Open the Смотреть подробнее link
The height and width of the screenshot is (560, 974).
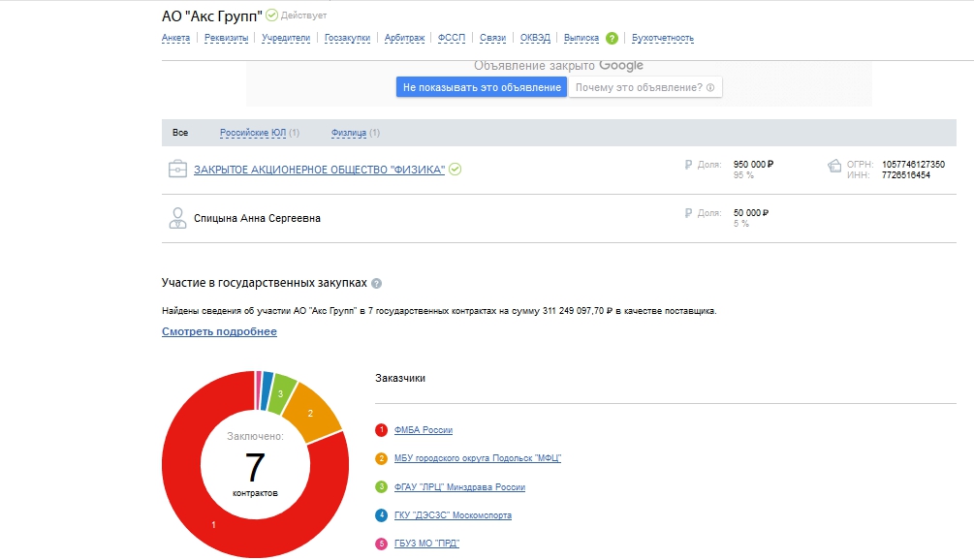pyautogui.click(x=219, y=331)
